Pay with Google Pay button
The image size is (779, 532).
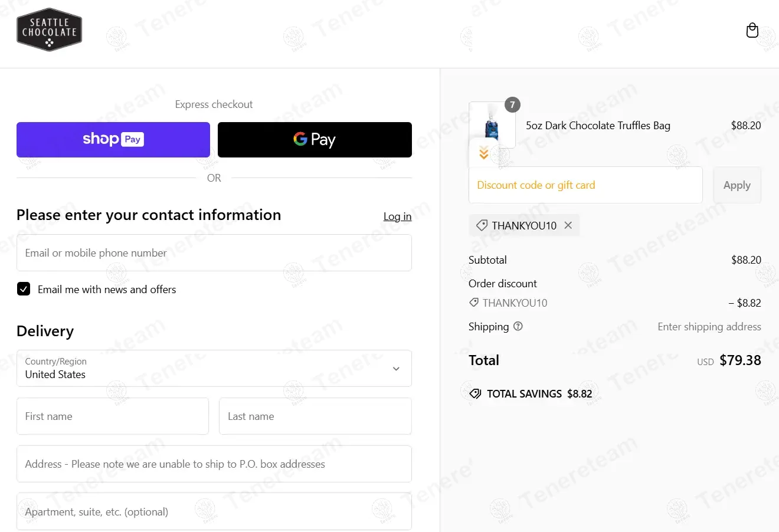pos(315,140)
